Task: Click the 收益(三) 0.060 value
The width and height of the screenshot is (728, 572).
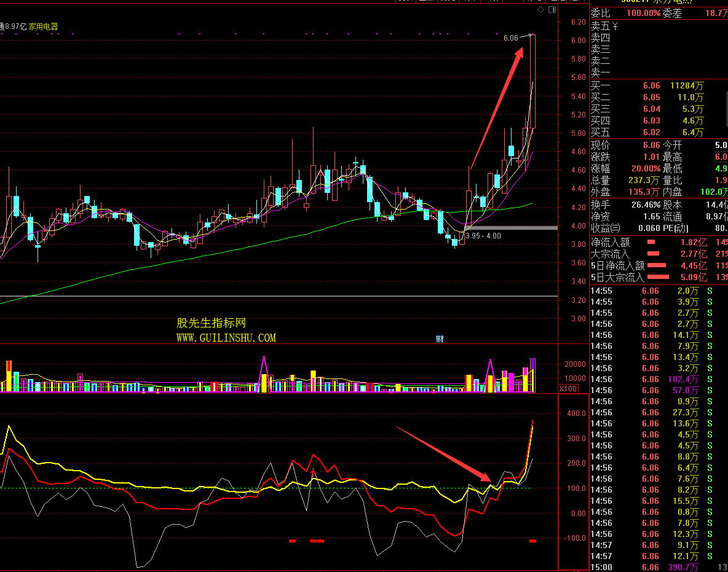Action: click(x=649, y=228)
